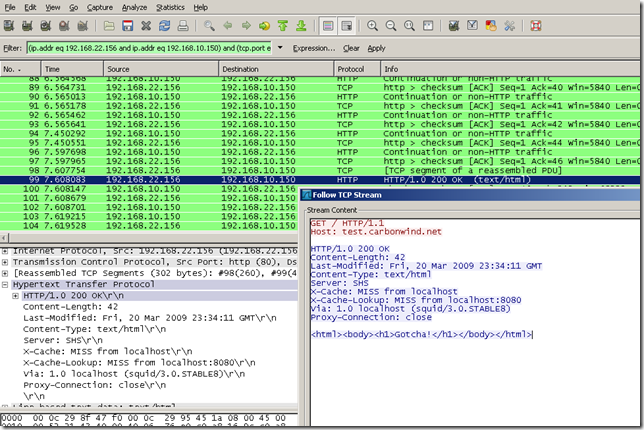644x430 pixels.
Task: Click Apply next to the filter
Action: pyautogui.click(x=376, y=48)
